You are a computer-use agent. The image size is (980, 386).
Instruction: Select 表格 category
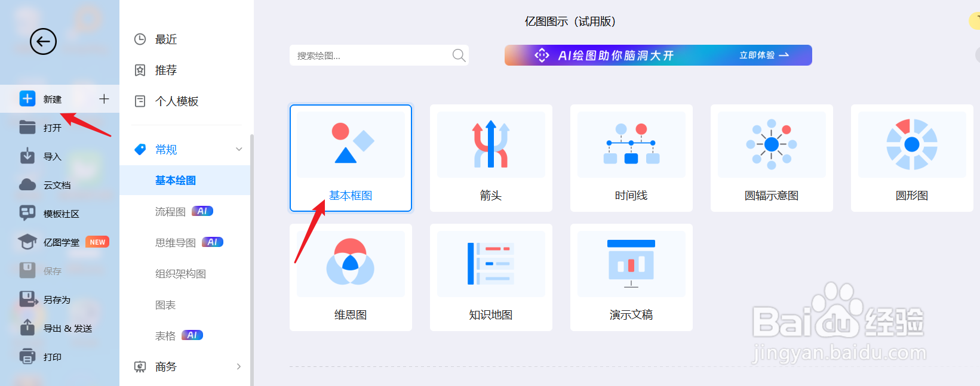[x=165, y=336]
